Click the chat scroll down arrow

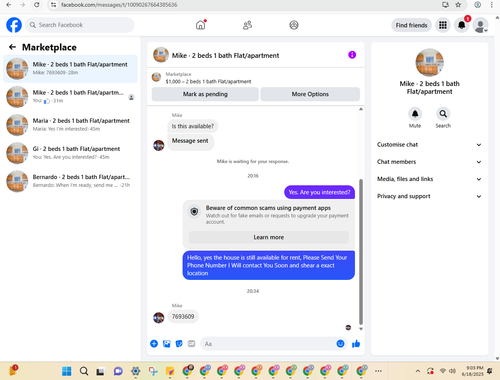pos(361,329)
